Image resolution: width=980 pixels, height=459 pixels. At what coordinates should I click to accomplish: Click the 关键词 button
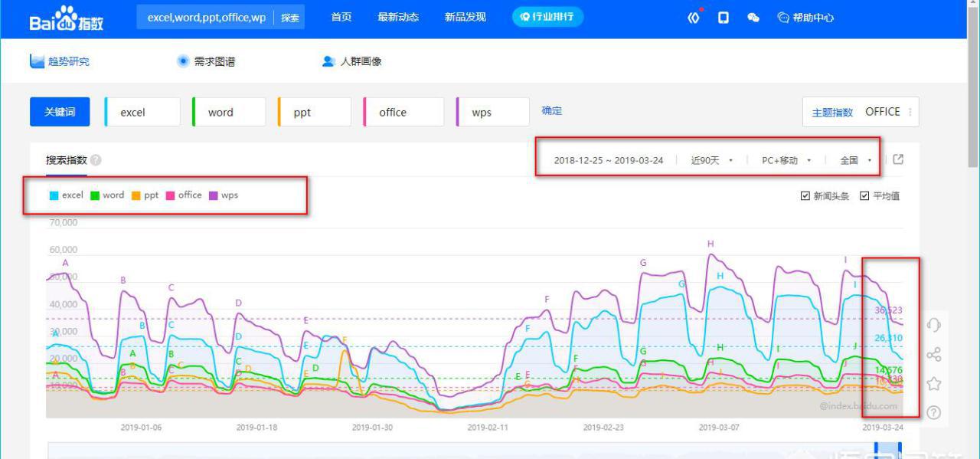click(x=60, y=112)
